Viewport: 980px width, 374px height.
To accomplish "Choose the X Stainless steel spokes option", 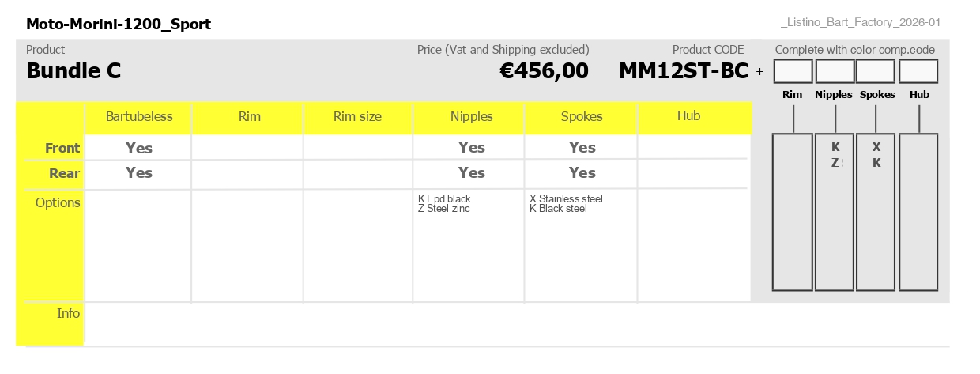I will click(x=566, y=198).
